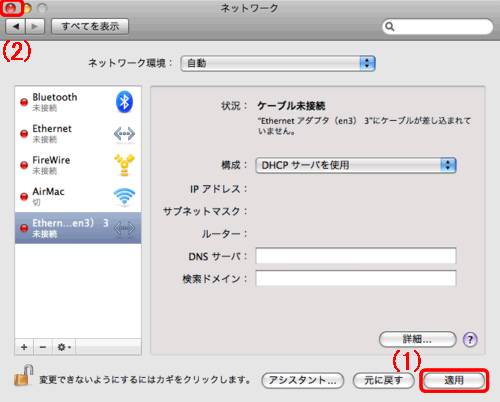This screenshot has width=500, height=402.
Task: Click the Ethernet arrows icon
Action: coord(124,134)
